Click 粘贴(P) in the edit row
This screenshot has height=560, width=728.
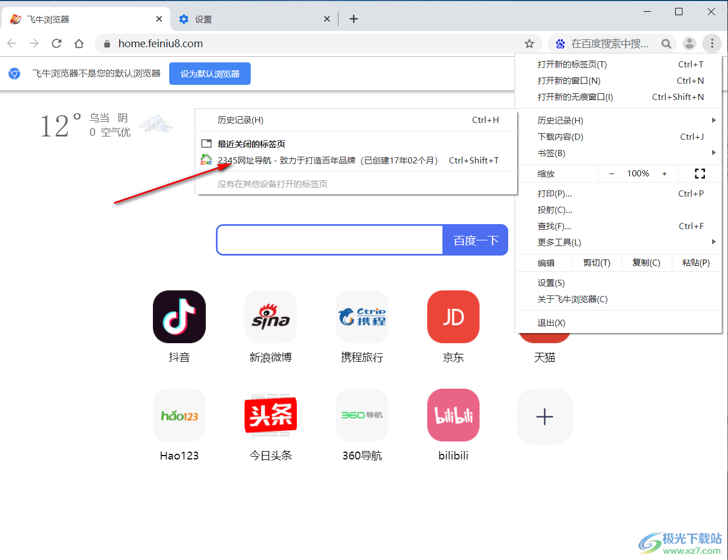(x=696, y=262)
